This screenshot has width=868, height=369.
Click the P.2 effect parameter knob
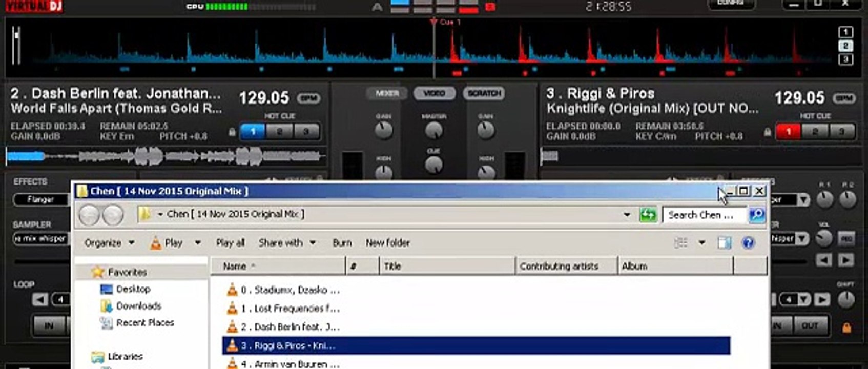click(x=848, y=199)
